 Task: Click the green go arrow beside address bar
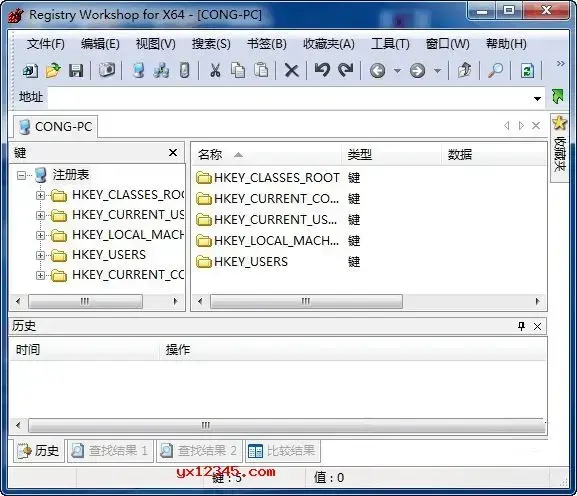pyautogui.click(x=558, y=97)
